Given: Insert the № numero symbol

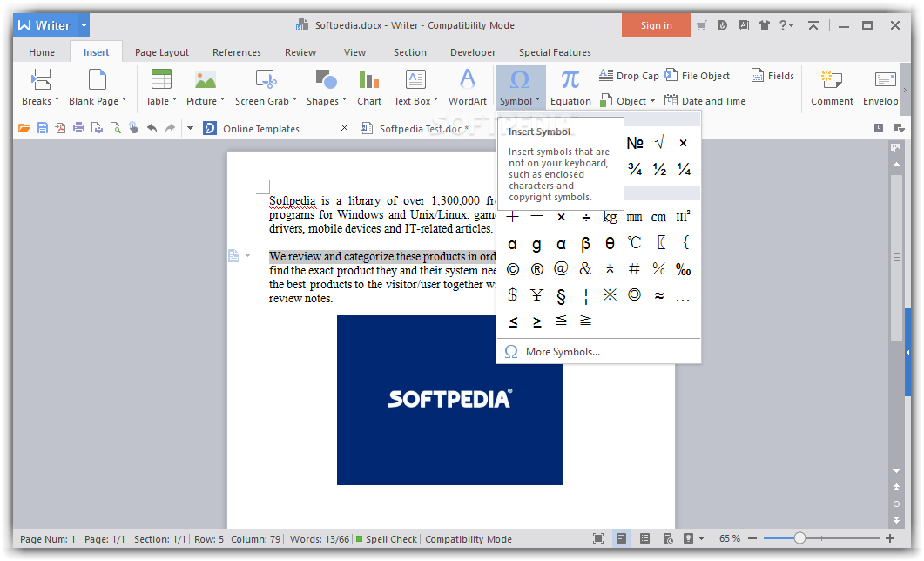Looking at the screenshot, I should (x=635, y=143).
